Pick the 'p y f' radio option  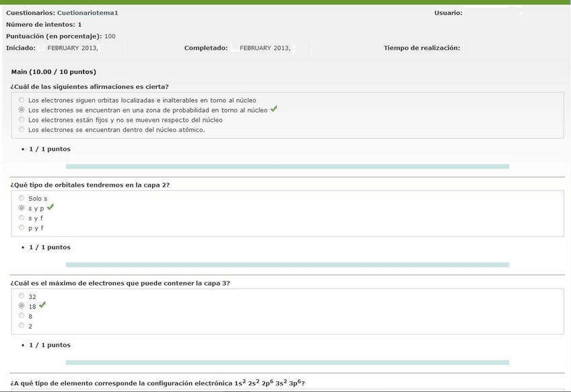pyautogui.click(x=22, y=228)
